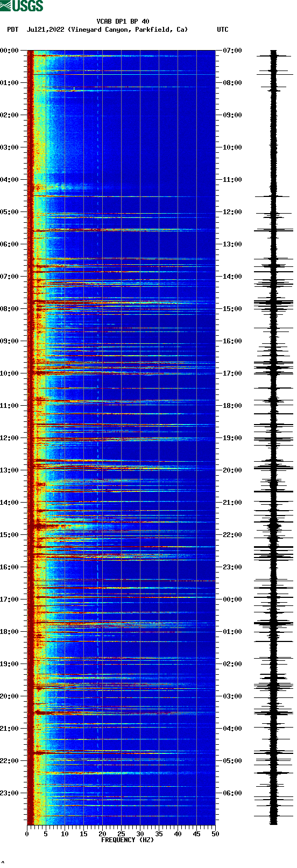Click the 50 Hz frequency tick label
Image resolution: width=297 pixels, height=868 pixels.
215,834
